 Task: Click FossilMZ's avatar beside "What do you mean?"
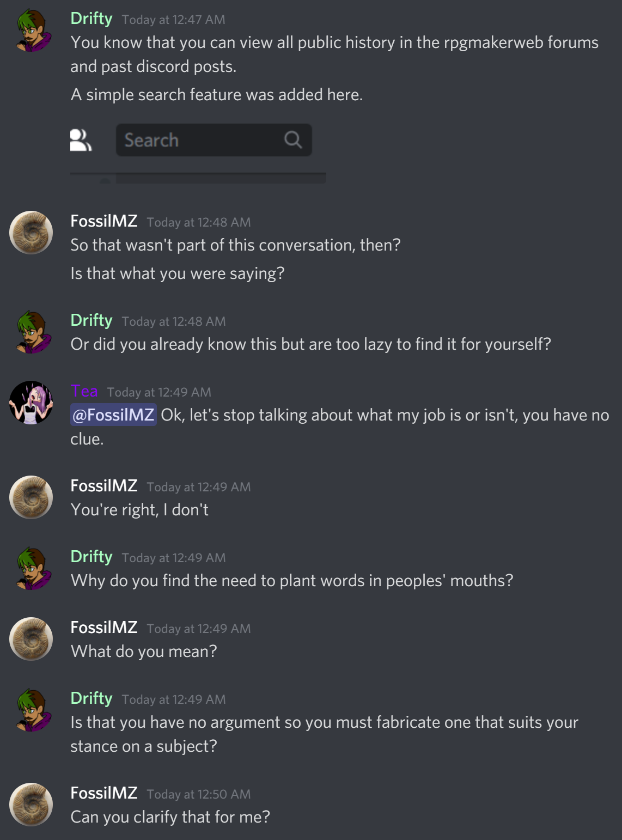(32, 639)
